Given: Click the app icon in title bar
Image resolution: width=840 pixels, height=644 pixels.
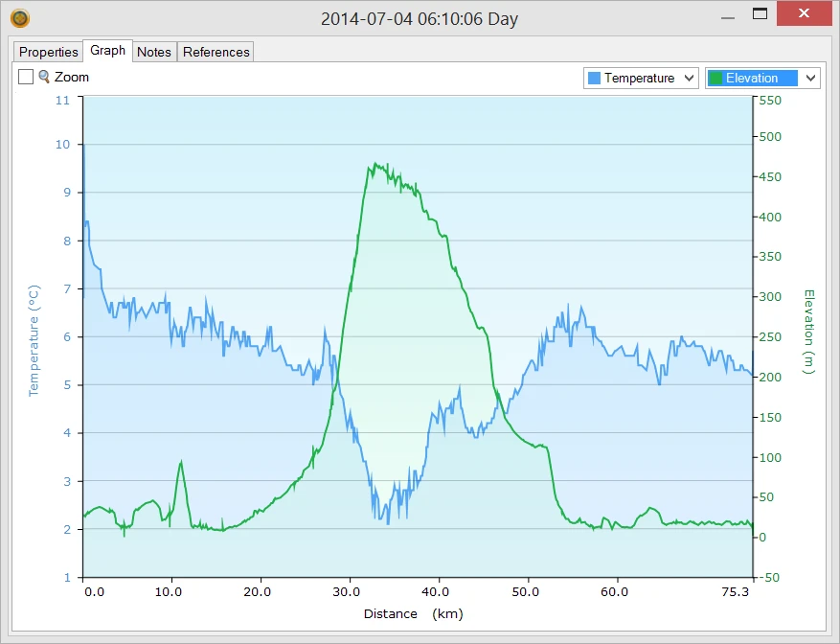Looking at the screenshot, I should click(19, 17).
